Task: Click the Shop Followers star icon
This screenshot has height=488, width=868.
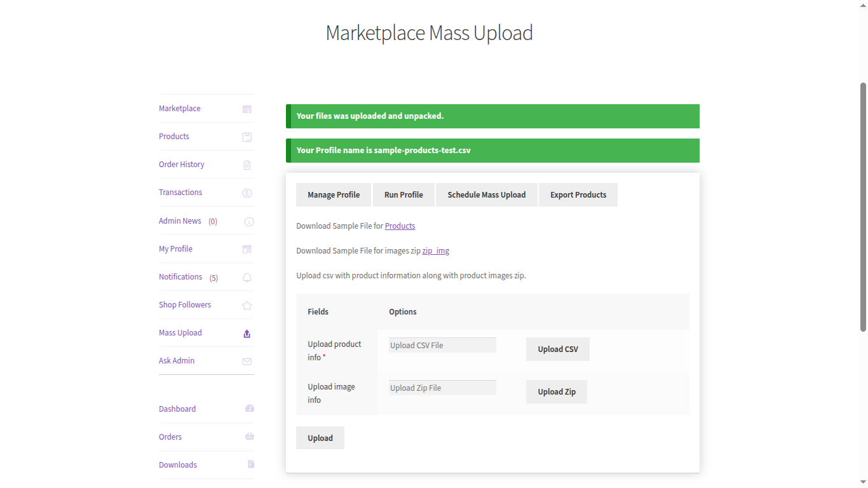Action: coord(247,305)
